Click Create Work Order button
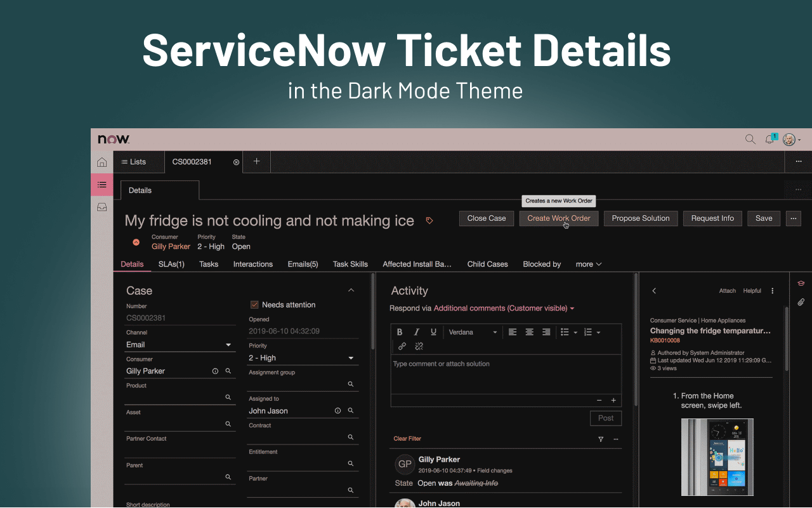The width and height of the screenshot is (812, 508). [559, 218]
